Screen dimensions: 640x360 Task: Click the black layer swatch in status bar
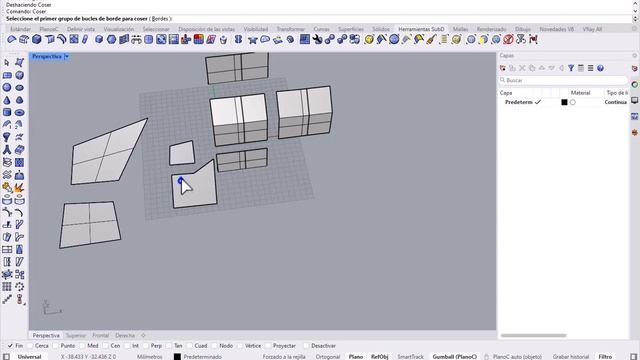point(177,356)
